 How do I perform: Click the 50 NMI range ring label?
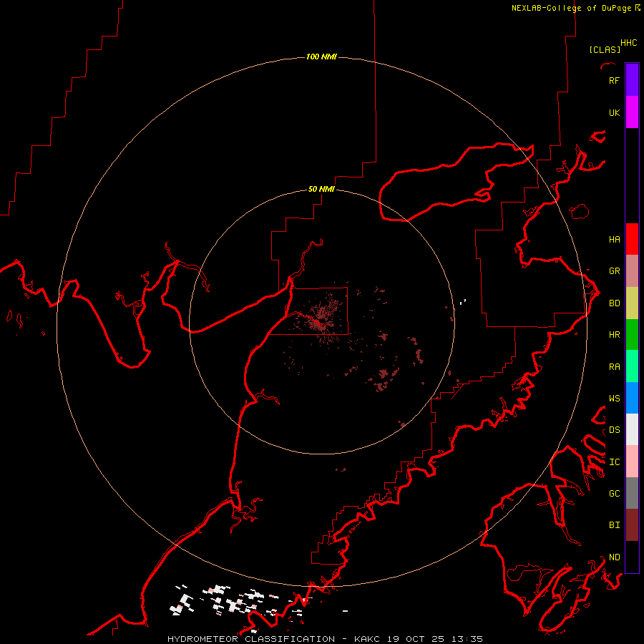[321, 189]
